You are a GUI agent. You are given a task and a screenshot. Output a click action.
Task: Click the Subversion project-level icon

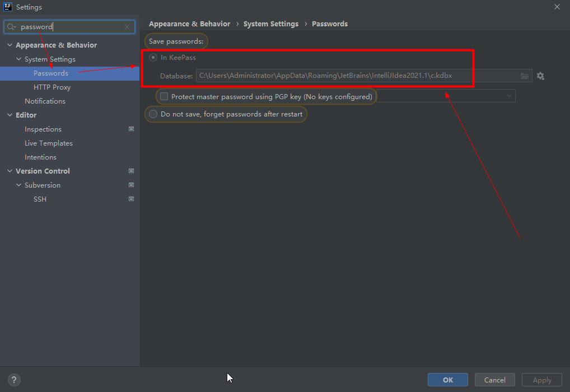pyautogui.click(x=131, y=185)
